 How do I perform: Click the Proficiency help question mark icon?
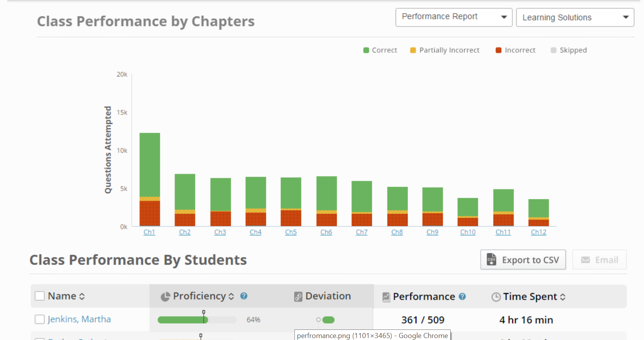pos(244,296)
